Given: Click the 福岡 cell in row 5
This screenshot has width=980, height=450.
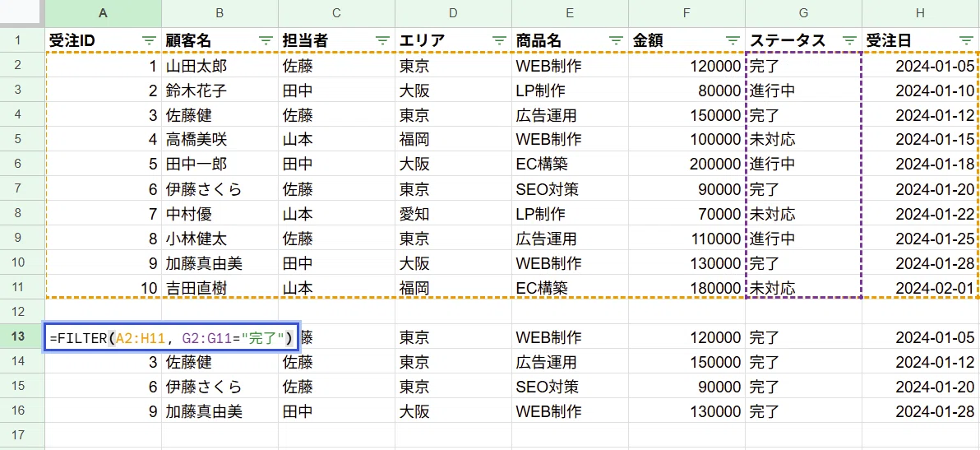Looking at the screenshot, I should tap(453, 140).
